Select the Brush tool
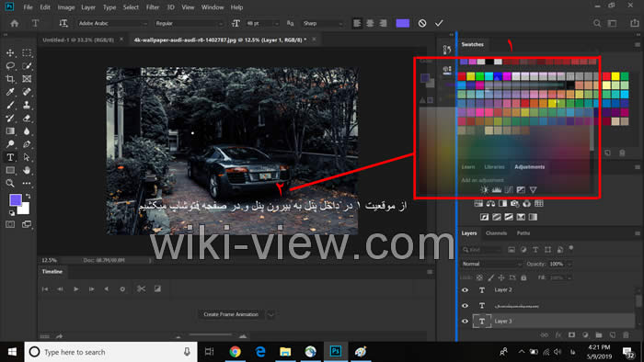644x362 pixels. [10, 106]
